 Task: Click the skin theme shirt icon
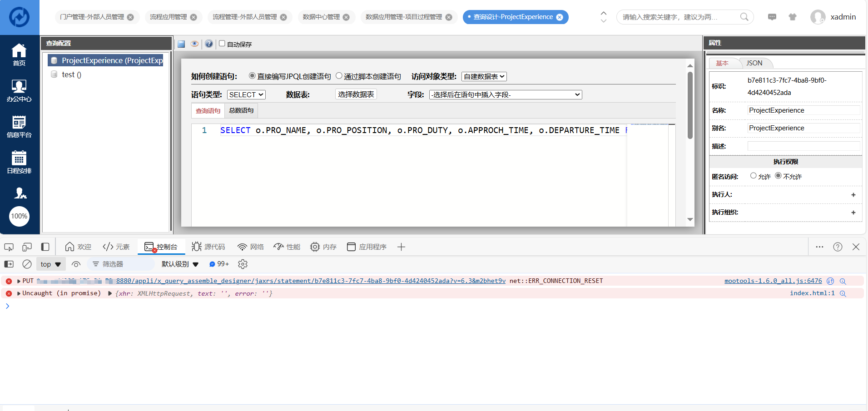[793, 17]
